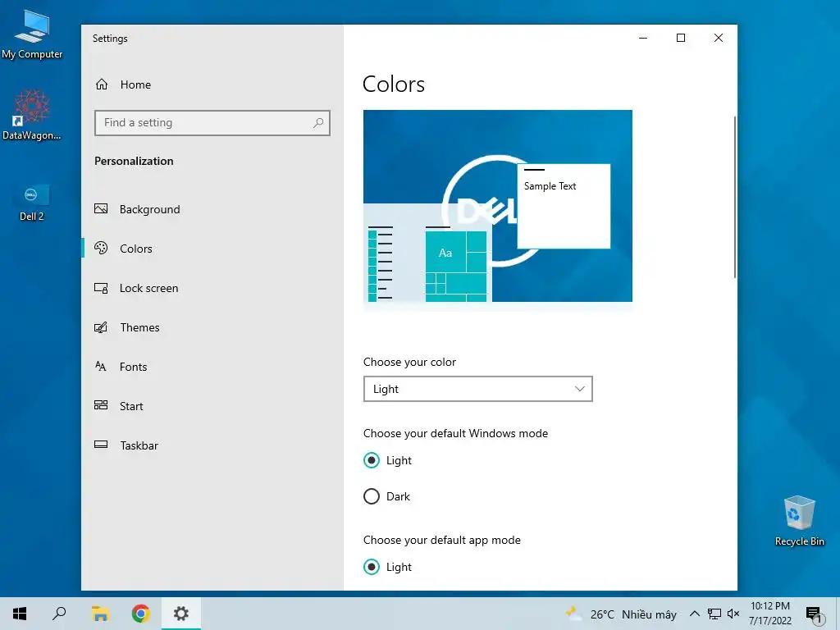Open the notification center icon
This screenshot has width=840, height=630.
(815, 614)
